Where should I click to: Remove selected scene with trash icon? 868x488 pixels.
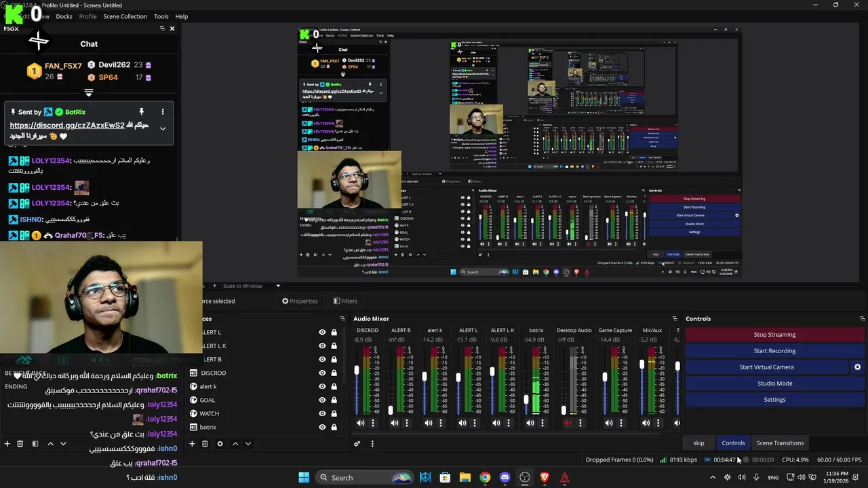(x=20, y=444)
